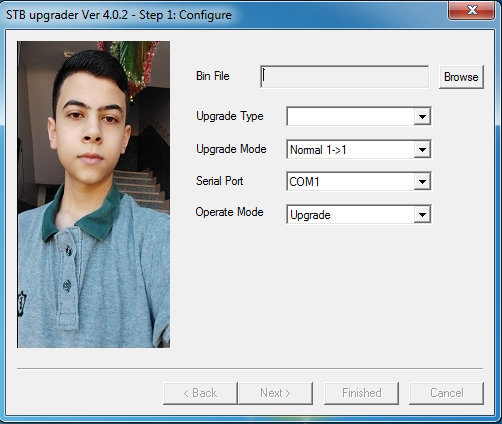Image resolution: width=502 pixels, height=424 pixels.
Task: Close the STB upgrader window
Action: (x=471, y=10)
